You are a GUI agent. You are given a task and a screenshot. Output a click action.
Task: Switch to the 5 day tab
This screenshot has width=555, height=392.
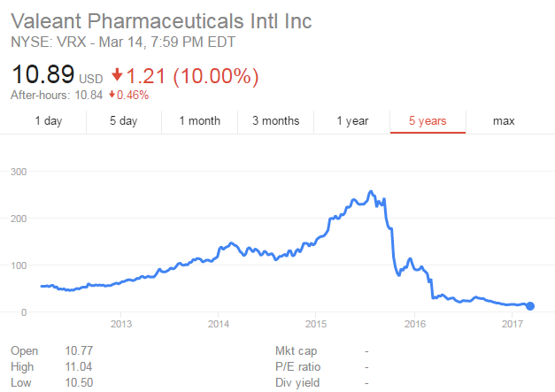point(124,121)
